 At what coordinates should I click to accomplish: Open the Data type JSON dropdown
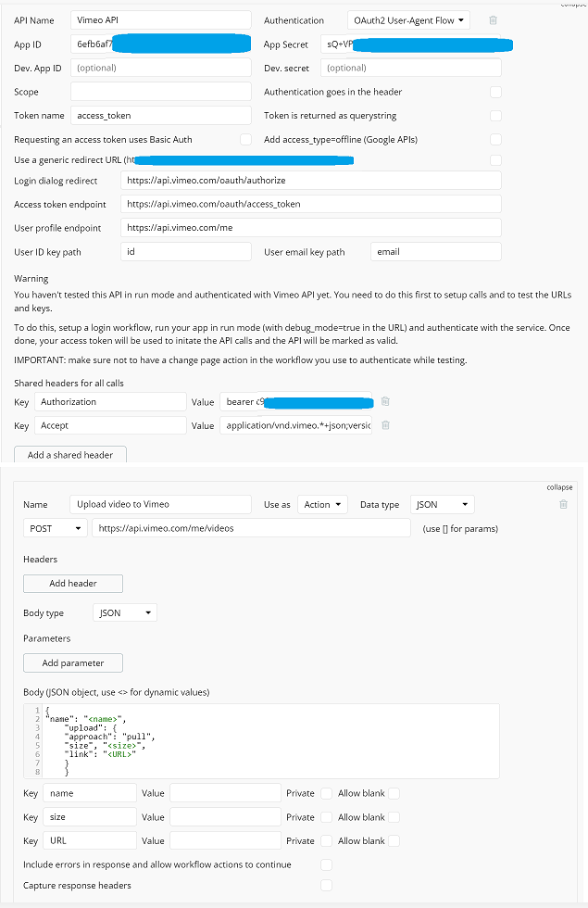(x=443, y=504)
